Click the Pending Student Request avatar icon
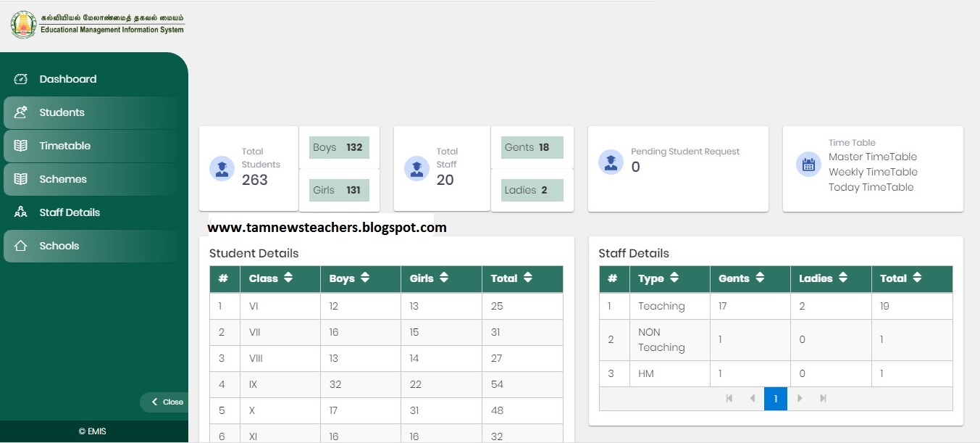 click(x=611, y=162)
